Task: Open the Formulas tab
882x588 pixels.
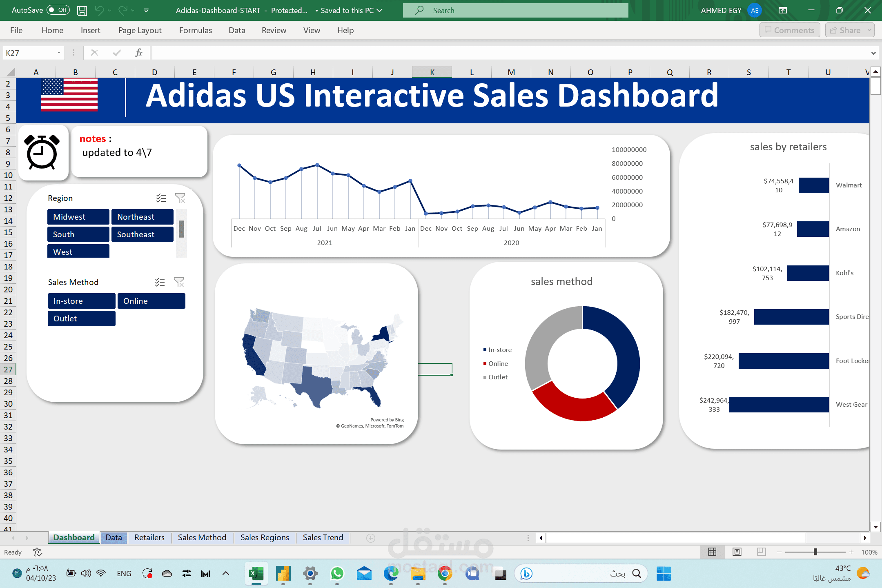Action: [x=196, y=30]
